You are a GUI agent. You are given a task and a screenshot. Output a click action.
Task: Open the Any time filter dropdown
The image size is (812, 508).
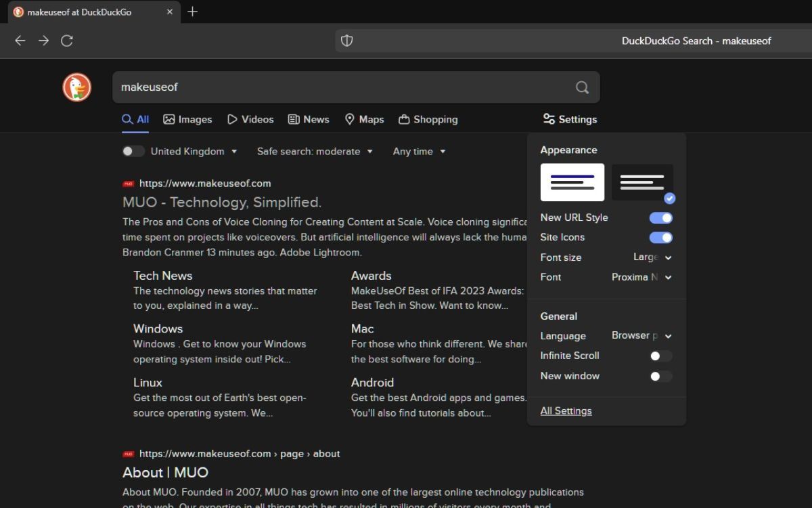tap(419, 151)
